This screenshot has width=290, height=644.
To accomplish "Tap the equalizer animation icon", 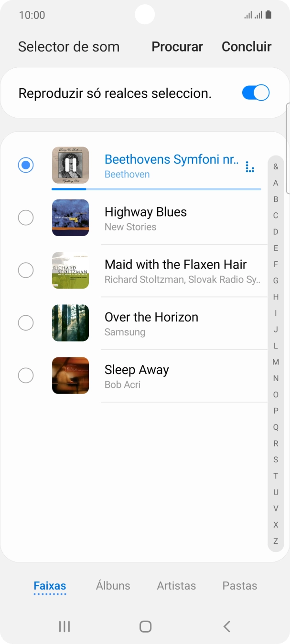I will click(x=249, y=167).
